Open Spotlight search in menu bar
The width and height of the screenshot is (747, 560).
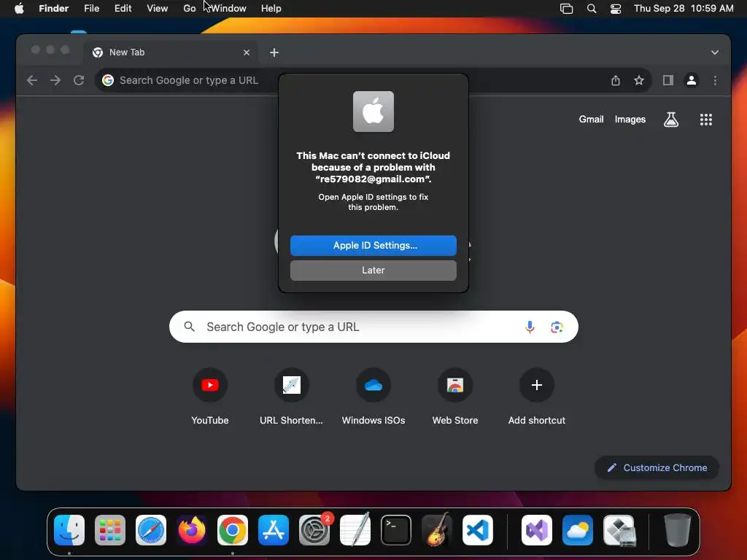[x=591, y=8]
